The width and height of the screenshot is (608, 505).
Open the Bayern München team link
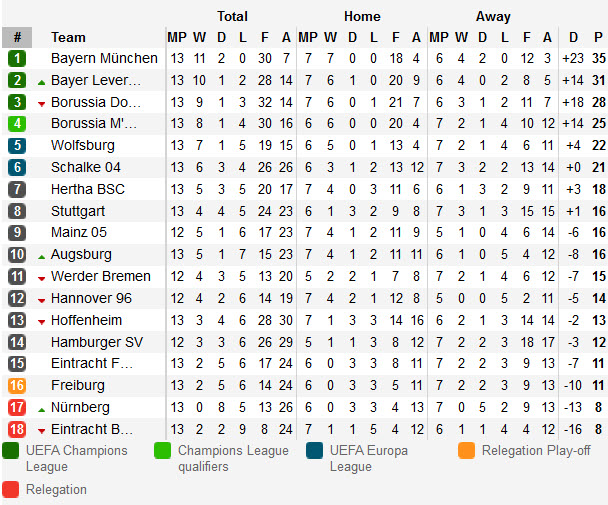[x=104, y=59]
